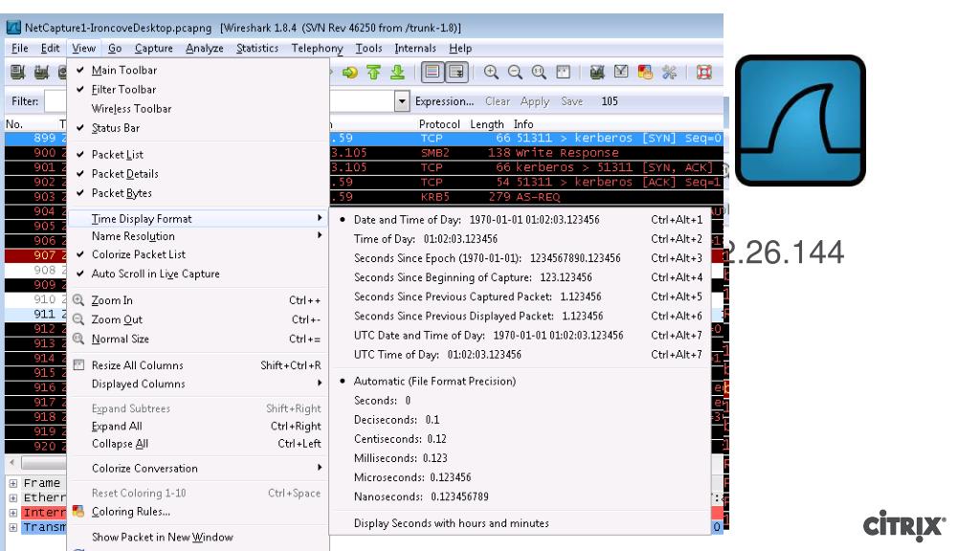Open display filters from the toolbar icon
The image size is (980, 551).
click(x=620, y=73)
